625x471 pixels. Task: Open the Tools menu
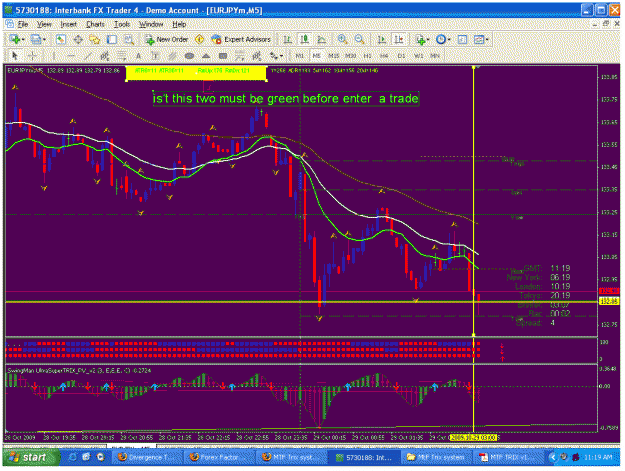click(122, 24)
